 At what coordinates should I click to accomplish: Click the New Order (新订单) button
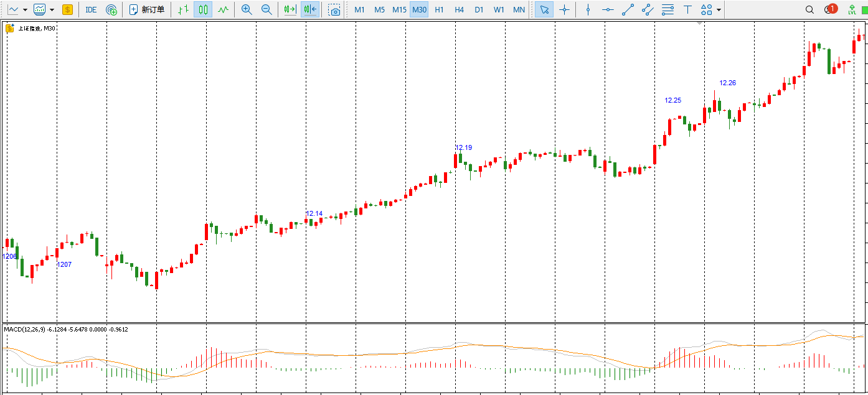pyautogui.click(x=147, y=10)
